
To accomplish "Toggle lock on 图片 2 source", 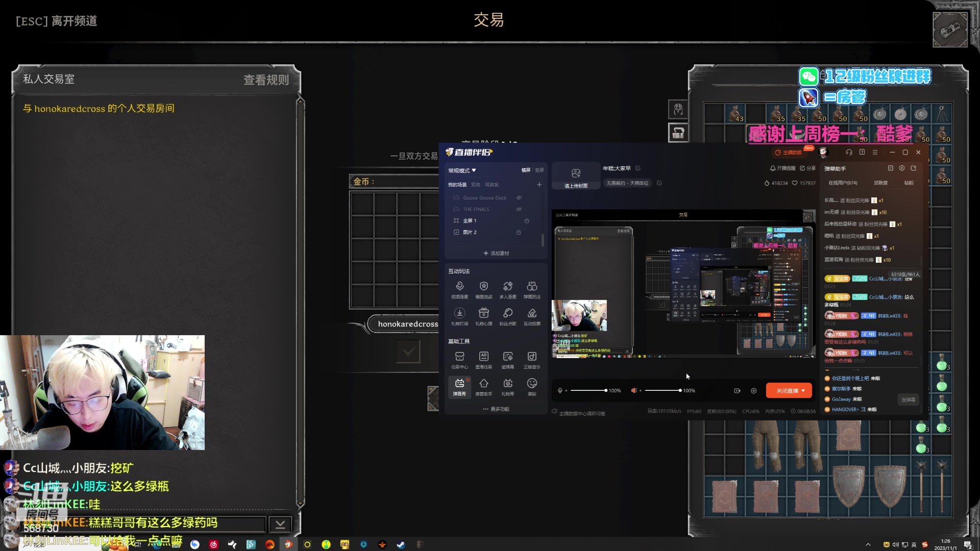I will point(519,232).
